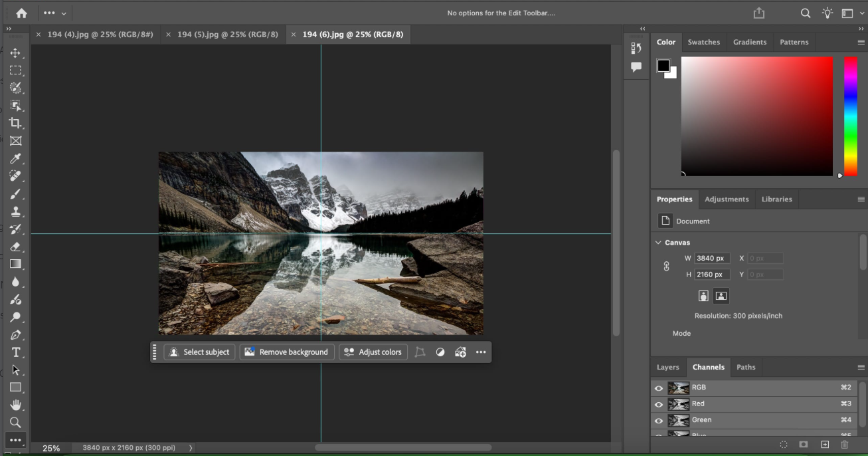The height and width of the screenshot is (456, 868).
Task: Hide the RGB channel visibility eye
Action: click(x=659, y=388)
